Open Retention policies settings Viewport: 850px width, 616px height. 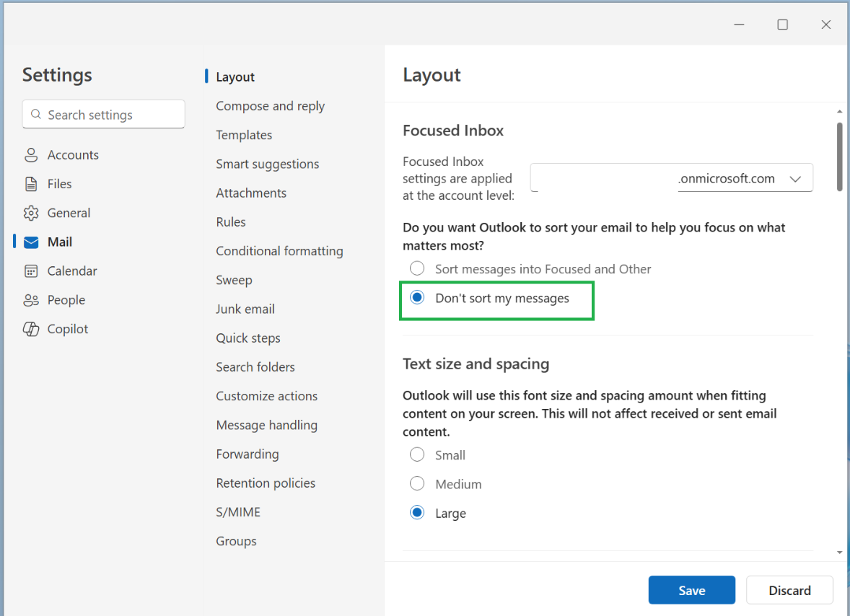click(x=266, y=483)
